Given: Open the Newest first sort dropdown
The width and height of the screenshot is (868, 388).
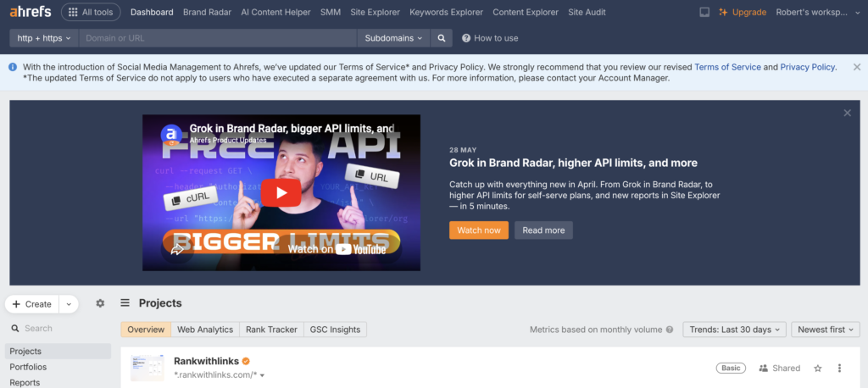Looking at the screenshot, I should pos(826,330).
